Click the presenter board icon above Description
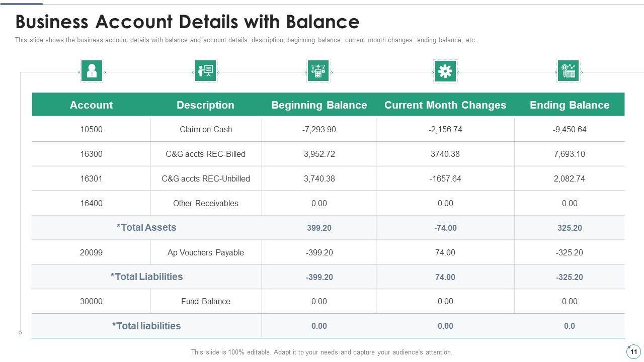644x362 pixels. (x=205, y=72)
